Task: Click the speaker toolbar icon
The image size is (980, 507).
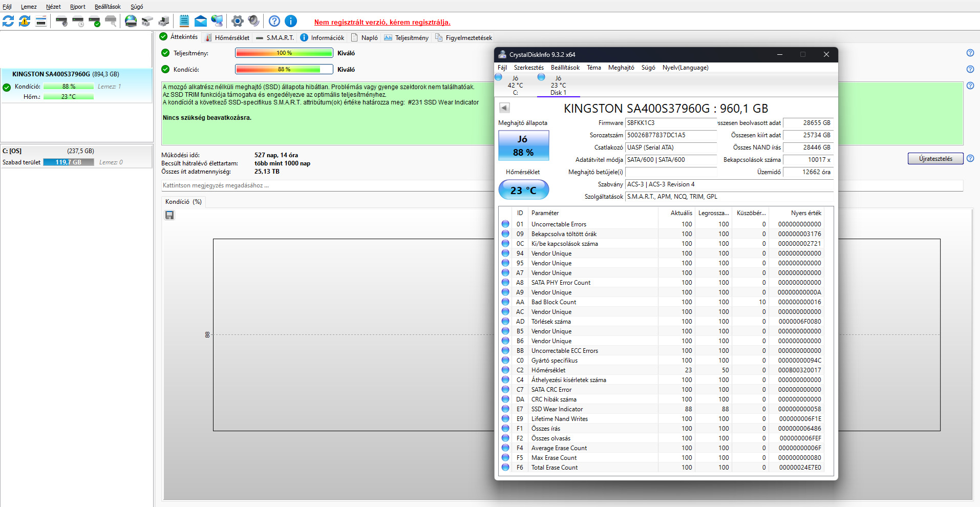Action: click(x=253, y=21)
